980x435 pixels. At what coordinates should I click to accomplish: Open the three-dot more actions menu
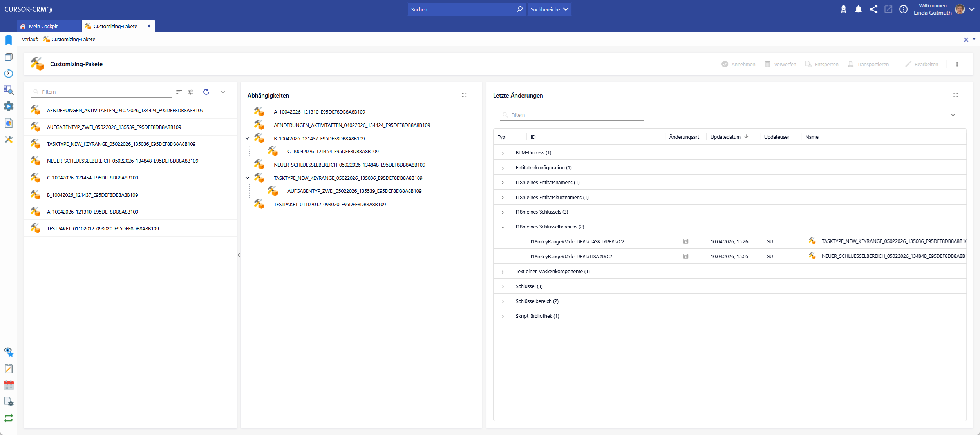957,64
